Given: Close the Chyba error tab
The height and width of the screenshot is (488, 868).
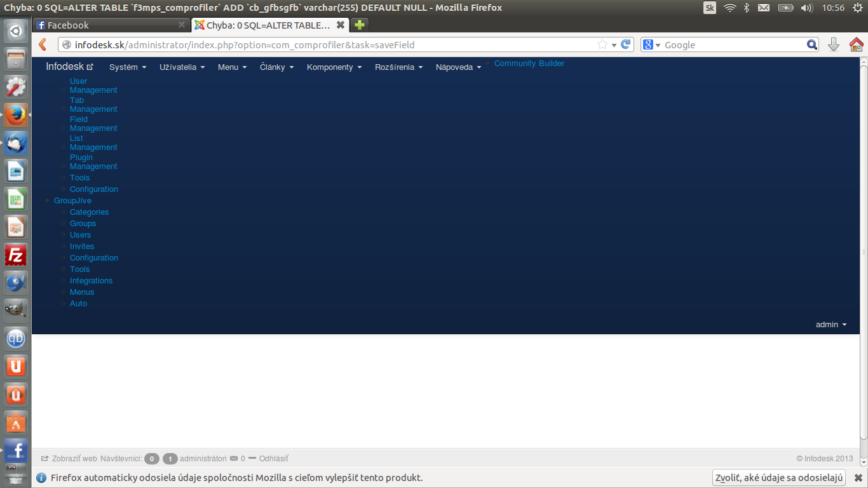Looking at the screenshot, I should (341, 25).
